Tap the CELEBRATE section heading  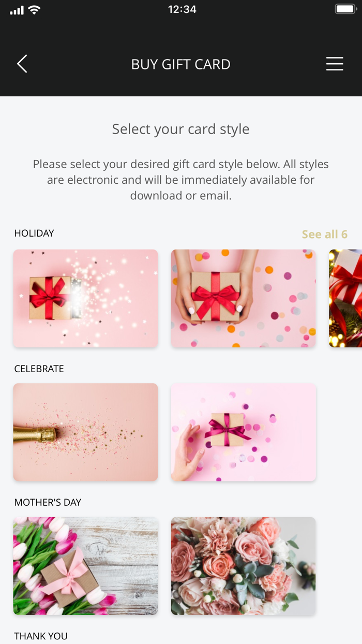39,369
